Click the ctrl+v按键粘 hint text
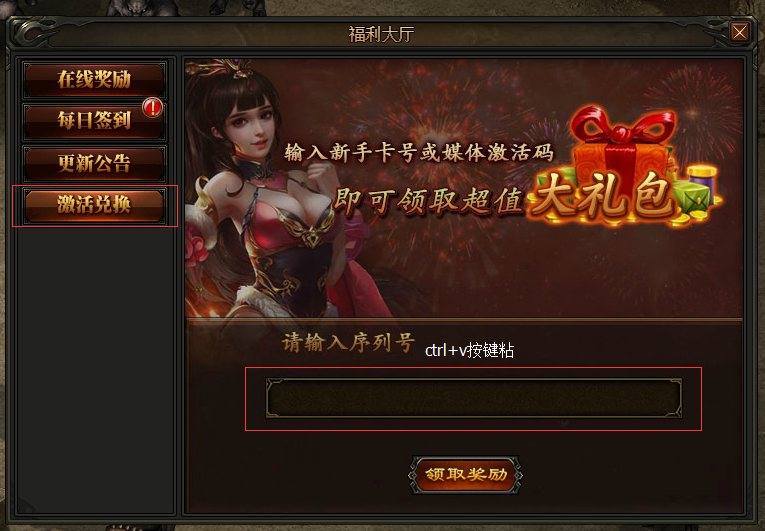Screen dimensions: 765x531 coord(469,350)
